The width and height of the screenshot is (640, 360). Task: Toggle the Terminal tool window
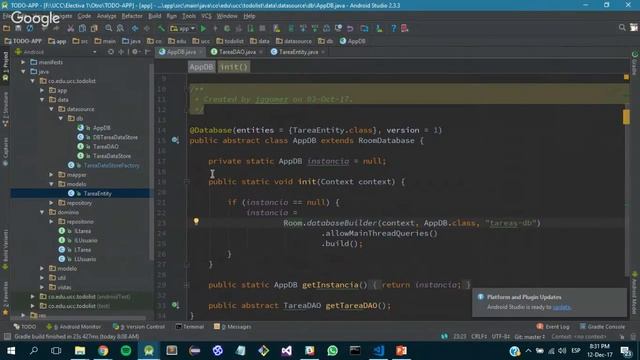190,327
